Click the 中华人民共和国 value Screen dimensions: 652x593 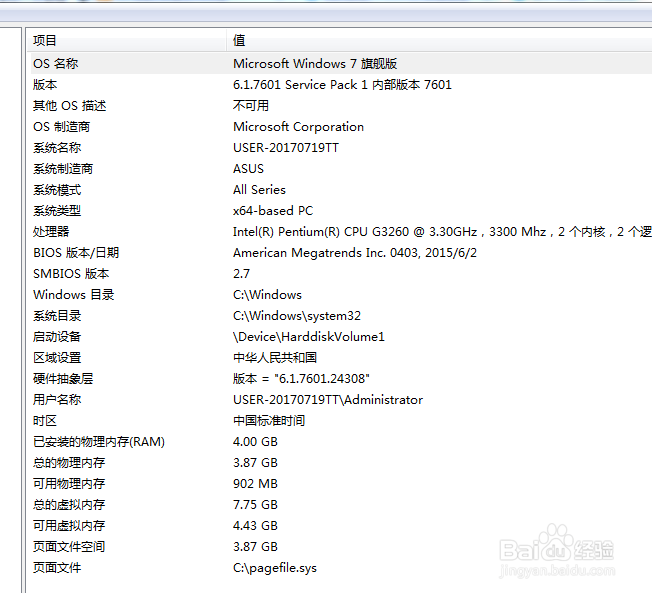coord(275,358)
